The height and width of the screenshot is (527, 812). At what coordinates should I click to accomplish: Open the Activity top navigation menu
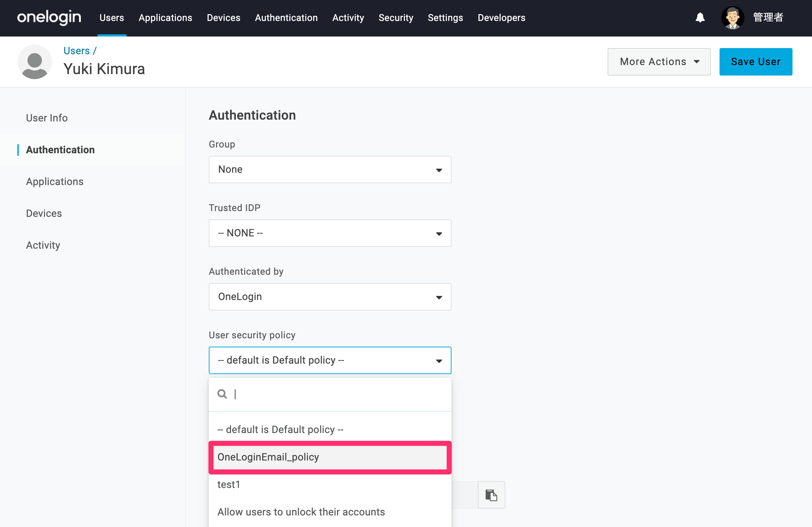pos(348,18)
